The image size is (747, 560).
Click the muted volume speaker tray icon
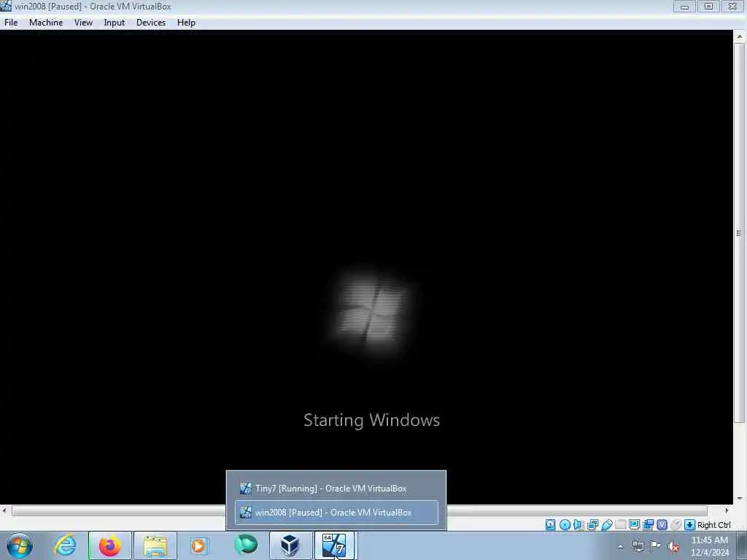point(673,547)
